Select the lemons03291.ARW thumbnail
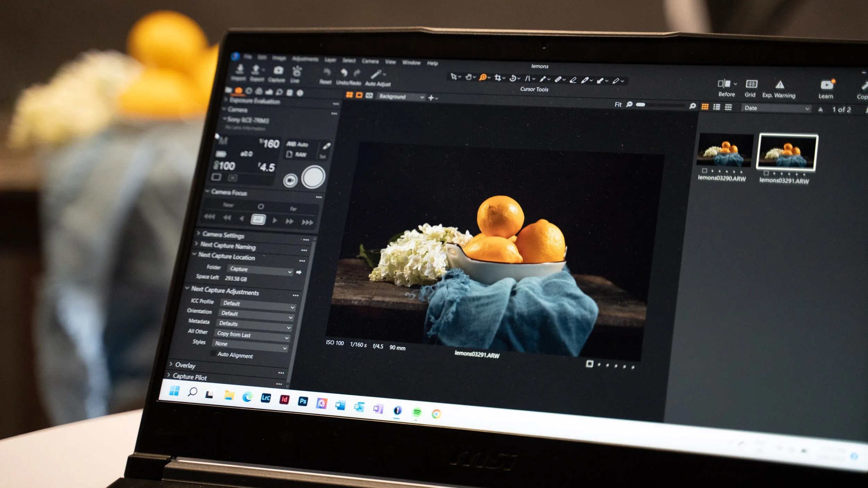Image resolution: width=868 pixels, height=488 pixels. click(x=787, y=153)
